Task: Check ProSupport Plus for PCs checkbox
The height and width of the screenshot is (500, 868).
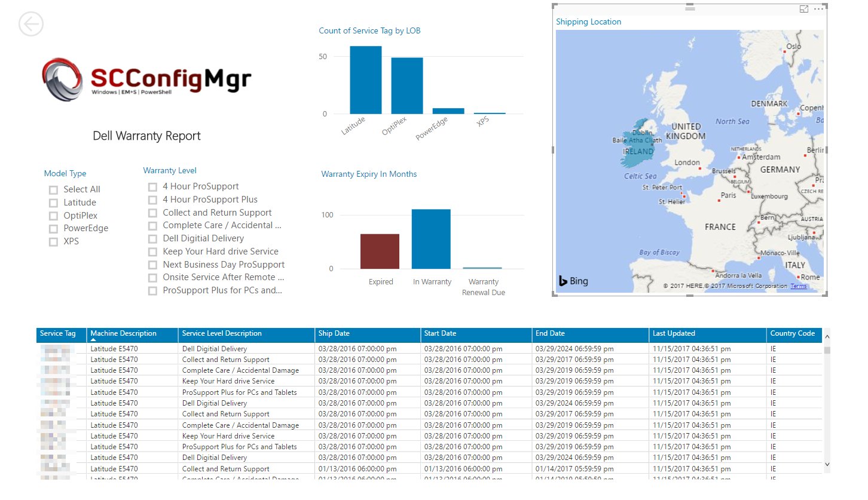Action: pos(152,291)
